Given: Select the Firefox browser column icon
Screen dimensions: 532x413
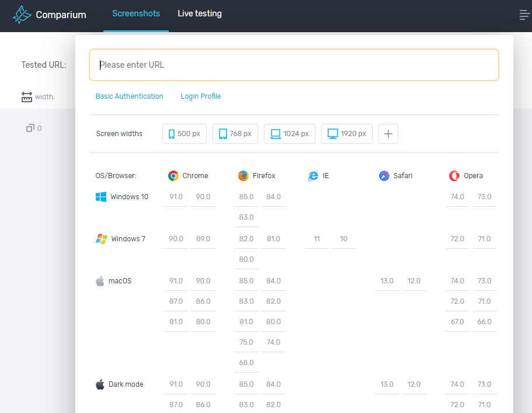Looking at the screenshot, I should coord(244,176).
